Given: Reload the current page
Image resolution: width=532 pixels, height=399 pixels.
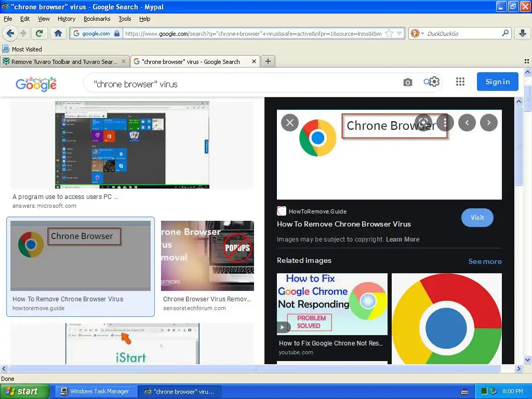Looking at the screenshot, I should [39, 33].
